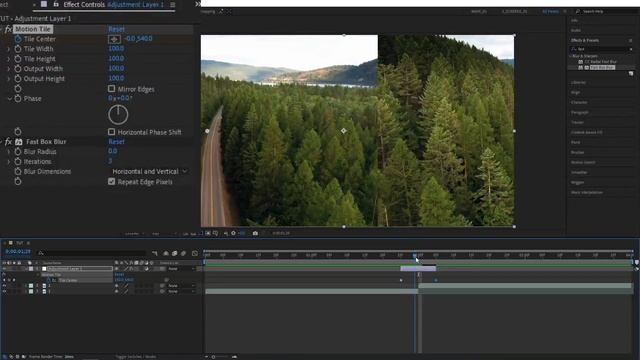Click timeline current timecode display

[18, 252]
